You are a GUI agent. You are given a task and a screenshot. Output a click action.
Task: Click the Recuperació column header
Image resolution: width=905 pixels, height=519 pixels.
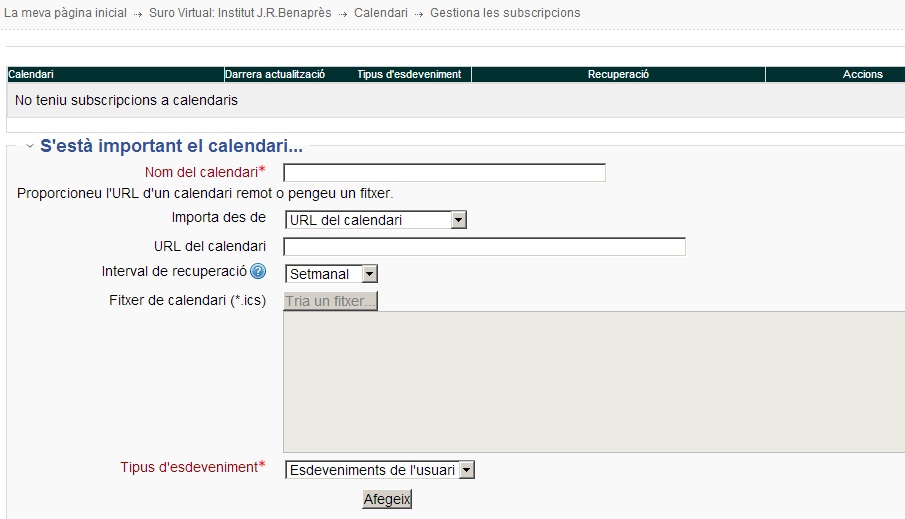point(618,74)
